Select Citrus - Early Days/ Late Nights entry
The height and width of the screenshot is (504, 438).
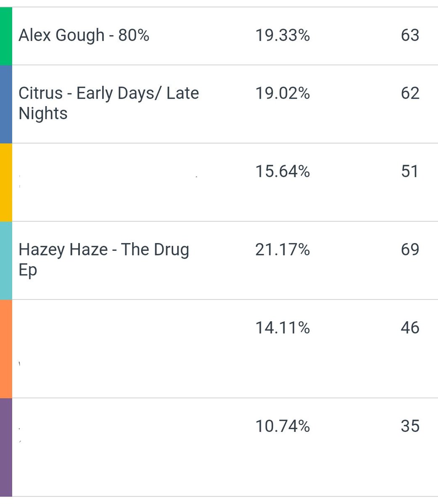coord(108,103)
